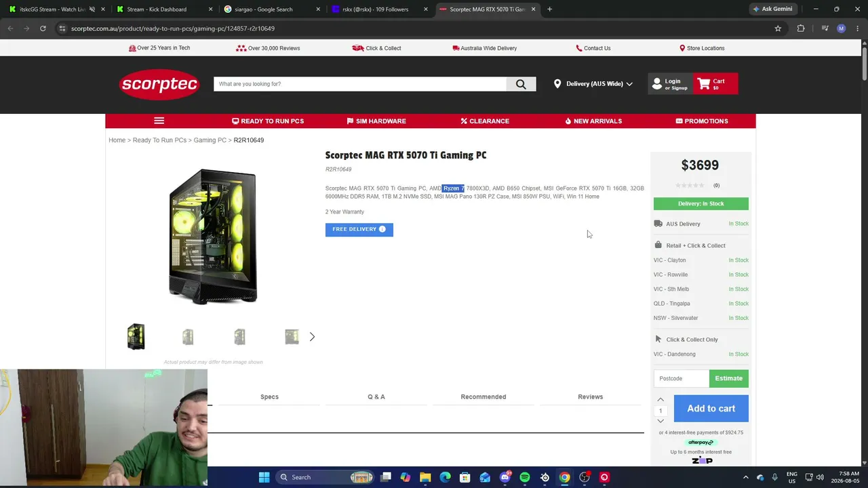This screenshot has width=868, height=488.
Task: Click the Login or Signup user icon
Action: point(656,84)
